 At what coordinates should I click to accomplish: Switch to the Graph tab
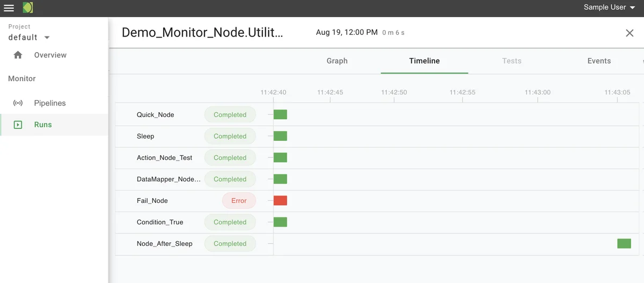337,61
